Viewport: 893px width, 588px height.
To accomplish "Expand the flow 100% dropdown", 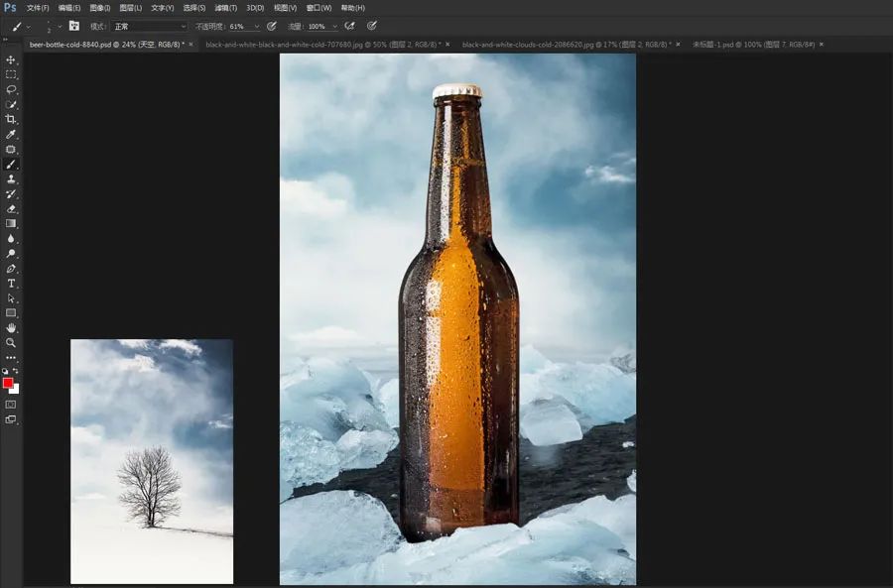I will pyautogui.click(x=333, y=26).
